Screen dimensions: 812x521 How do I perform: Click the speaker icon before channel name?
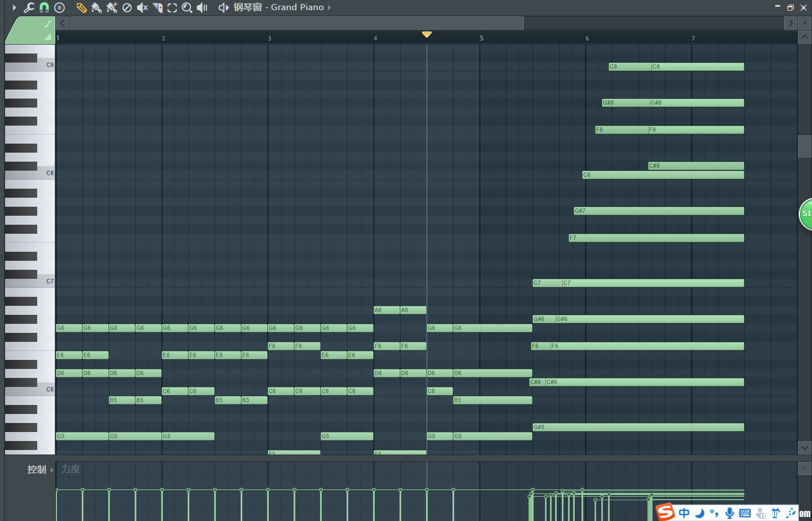pos(224,7)
